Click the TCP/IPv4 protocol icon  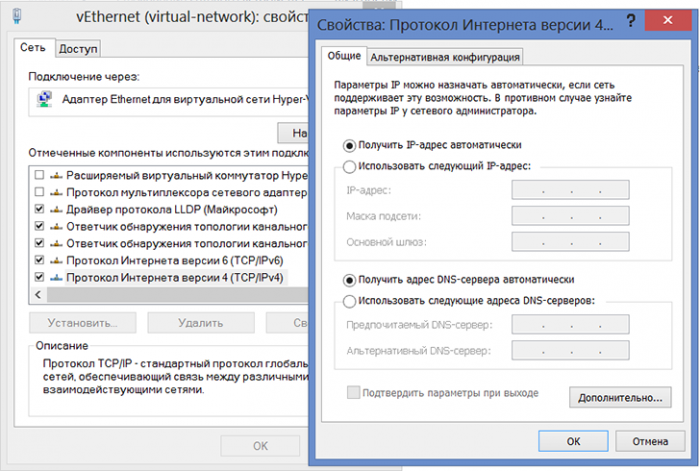[x=56, y=277]
